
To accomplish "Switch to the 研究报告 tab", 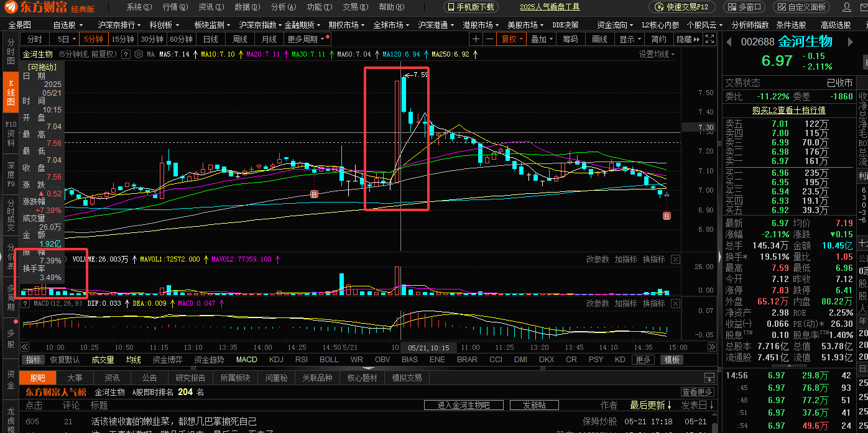I will 191,378.
